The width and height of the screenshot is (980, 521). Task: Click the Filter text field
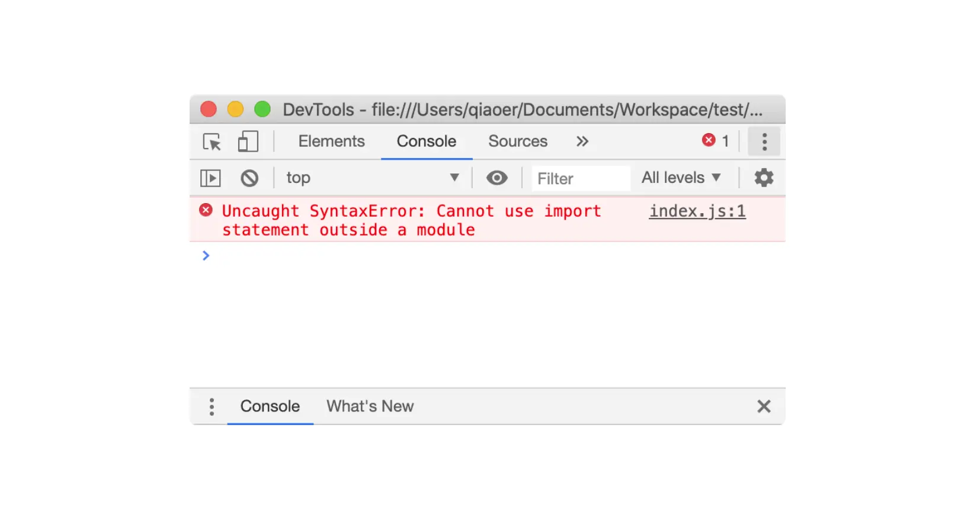tap(579, 179)
